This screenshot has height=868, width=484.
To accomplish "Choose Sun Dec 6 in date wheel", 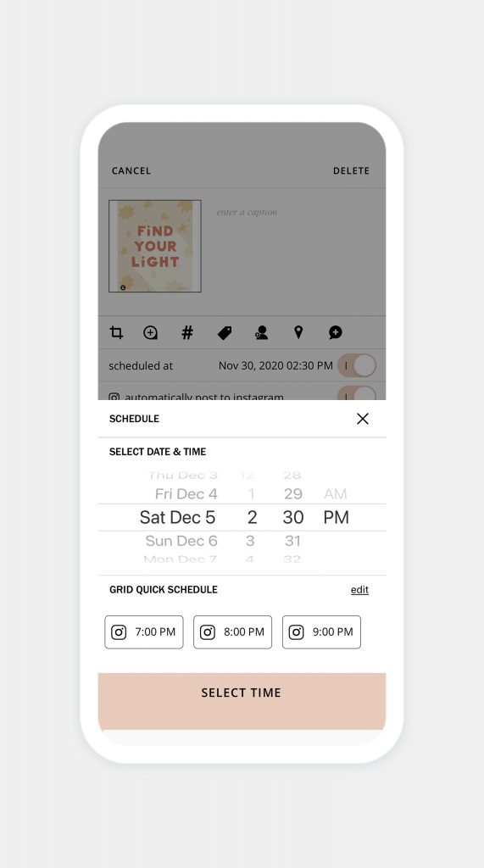I will [x=181, y=541].
